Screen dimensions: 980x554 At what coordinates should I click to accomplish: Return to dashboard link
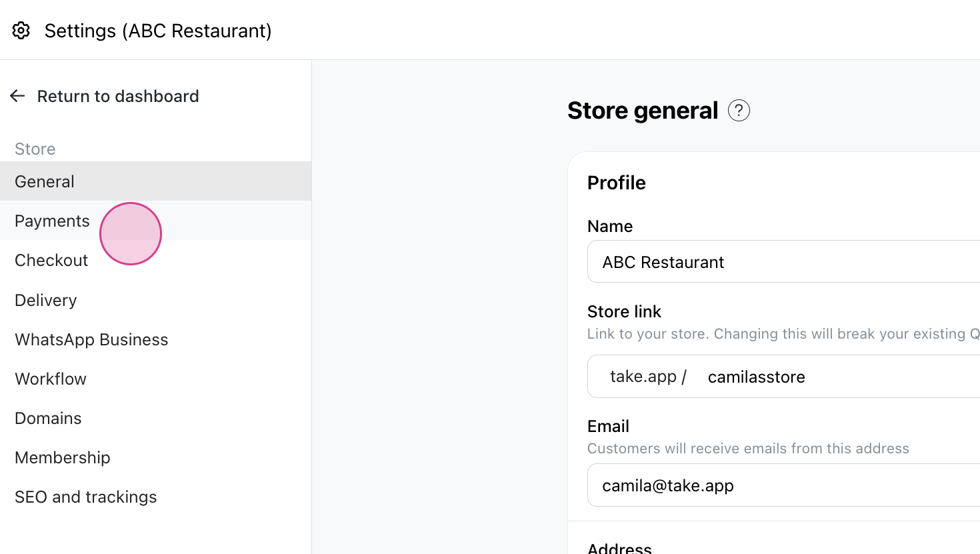[x=118, y=96]
